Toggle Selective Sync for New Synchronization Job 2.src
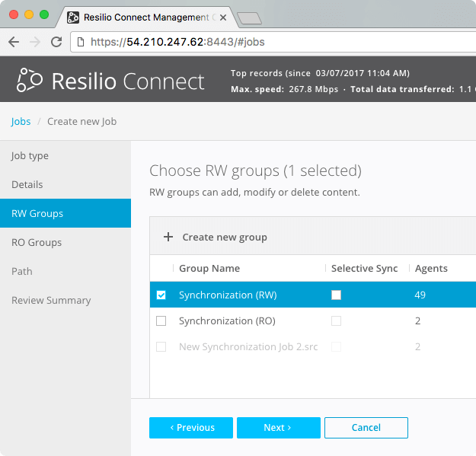 [x=336, y=346]
